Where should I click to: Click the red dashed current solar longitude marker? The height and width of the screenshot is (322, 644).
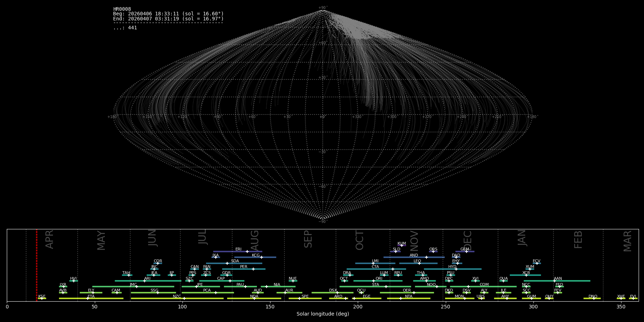[36, 265]
